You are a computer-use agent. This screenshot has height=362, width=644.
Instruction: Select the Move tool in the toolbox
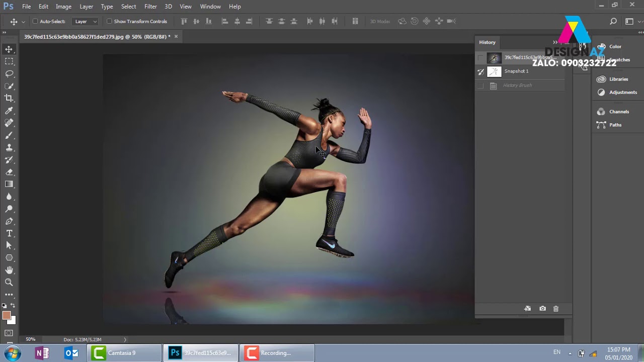click(x=9, y=49)
